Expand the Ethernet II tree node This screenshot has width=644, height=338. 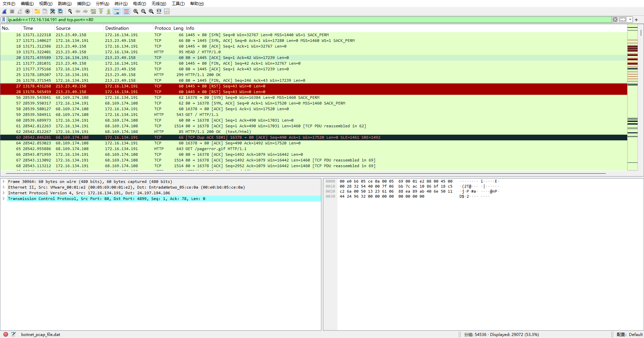coord(4,187)
